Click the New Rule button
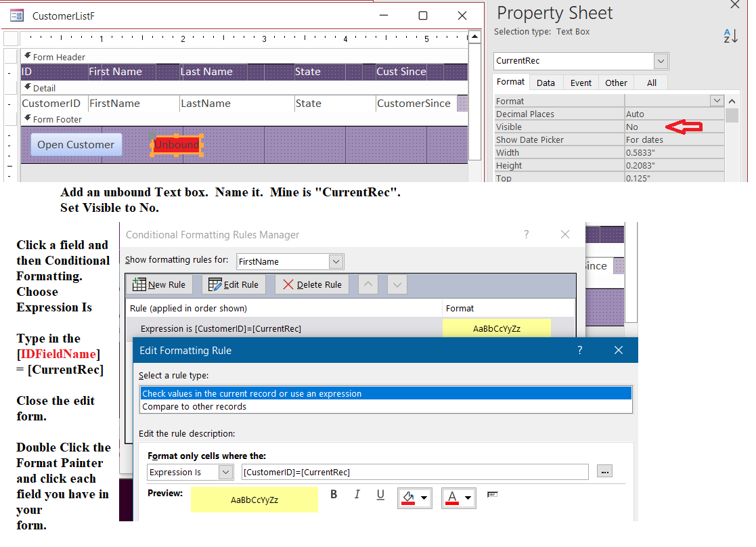756x547 pixels. [x=159, y=284]
